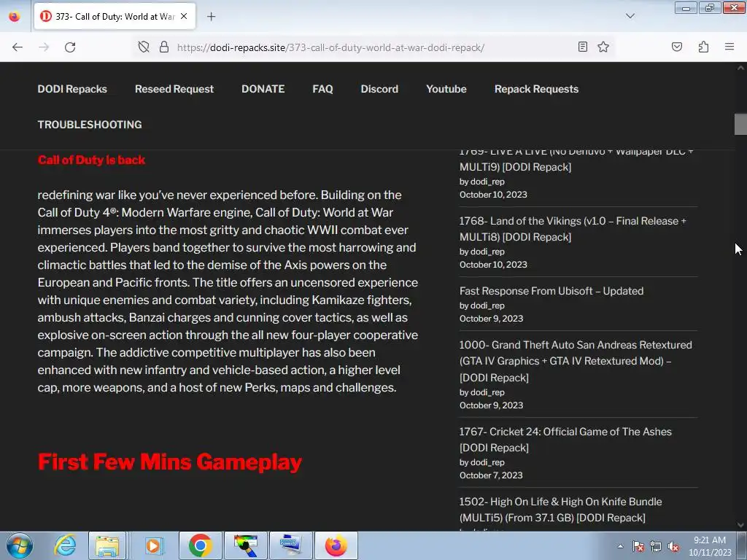Open Windows Explorer folder in taskbar
Viewport: 747px width, 560px height.
[x=107, y=545]
